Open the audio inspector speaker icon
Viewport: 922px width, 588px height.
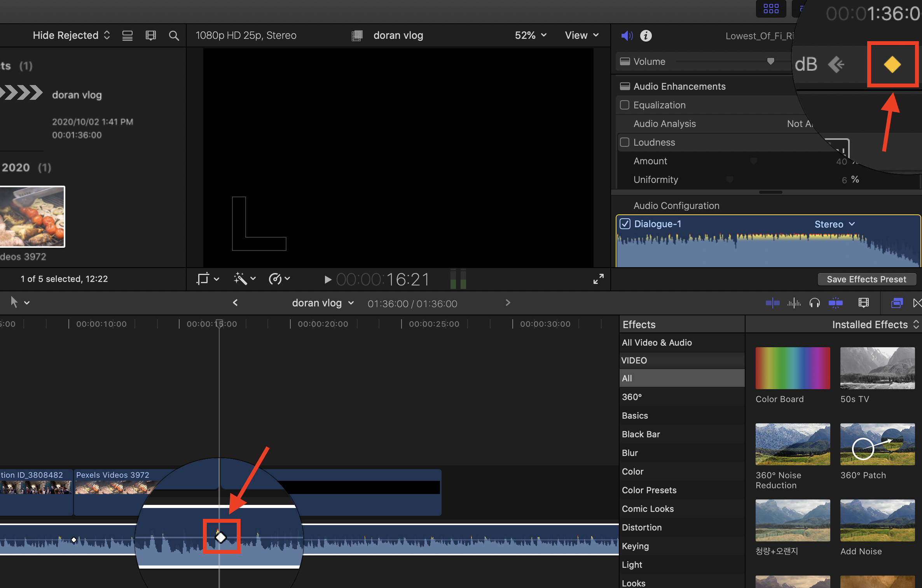click(626, 36)
